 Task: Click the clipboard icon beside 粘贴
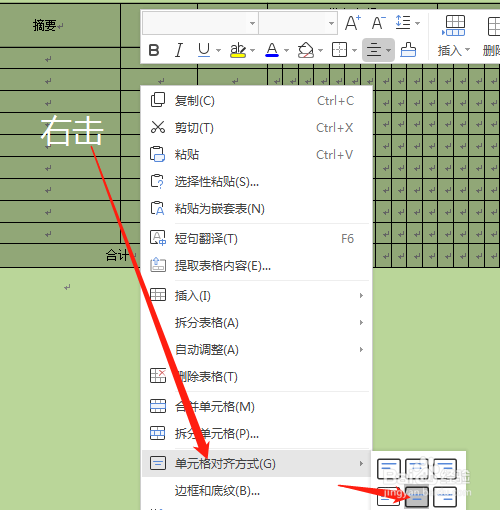(x=158, y=154)
